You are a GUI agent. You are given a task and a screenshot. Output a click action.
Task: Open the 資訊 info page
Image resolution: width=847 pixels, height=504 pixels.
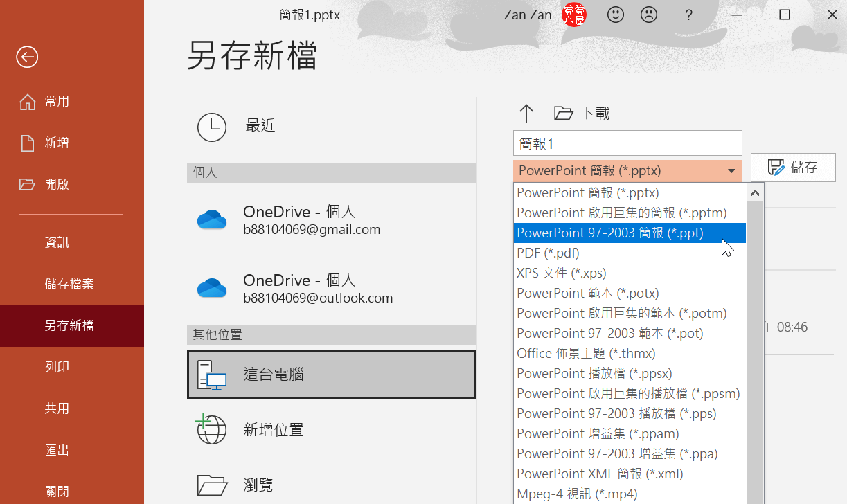(72, 243)
